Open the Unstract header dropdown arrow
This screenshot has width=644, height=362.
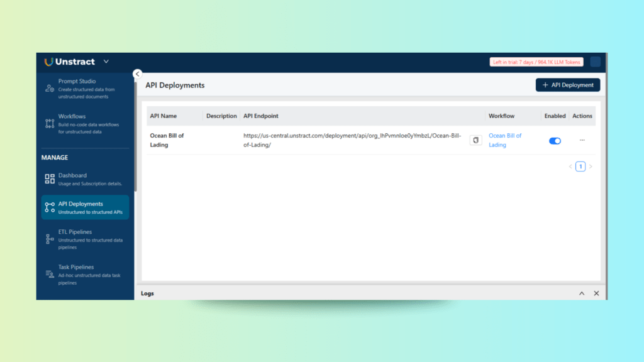tap(106, 62)
